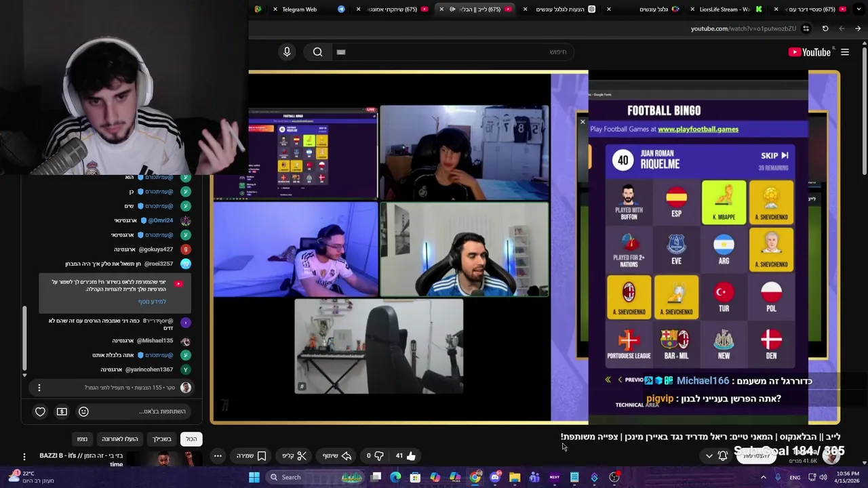Open poll banner options menu
The image size is (868, 488).
(39, 388)
